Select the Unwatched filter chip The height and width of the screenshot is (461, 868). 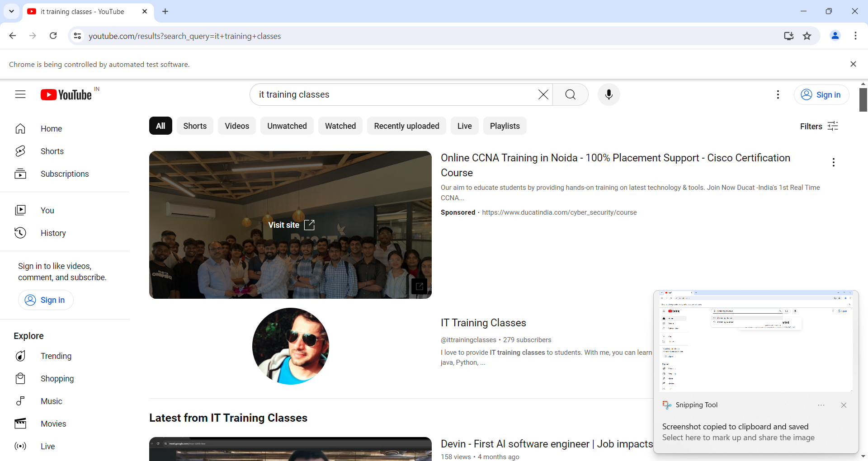click(x=287, y=126)
